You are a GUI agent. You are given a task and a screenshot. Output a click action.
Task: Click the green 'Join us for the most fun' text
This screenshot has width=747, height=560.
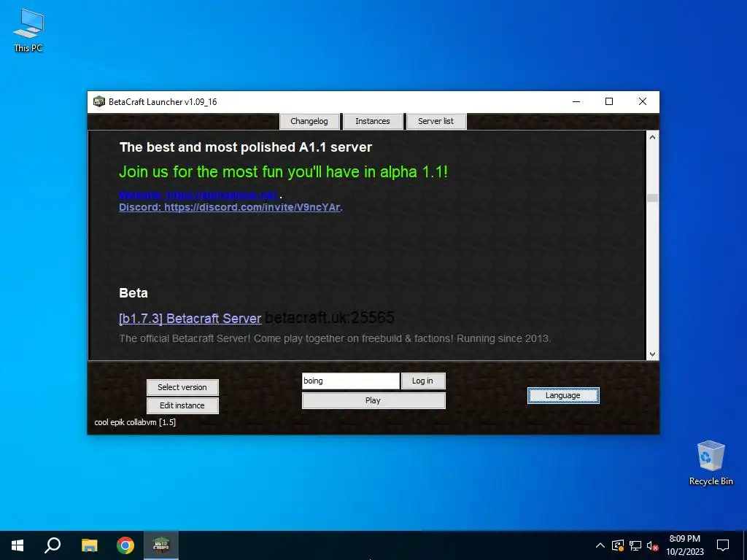pos(284,172)
